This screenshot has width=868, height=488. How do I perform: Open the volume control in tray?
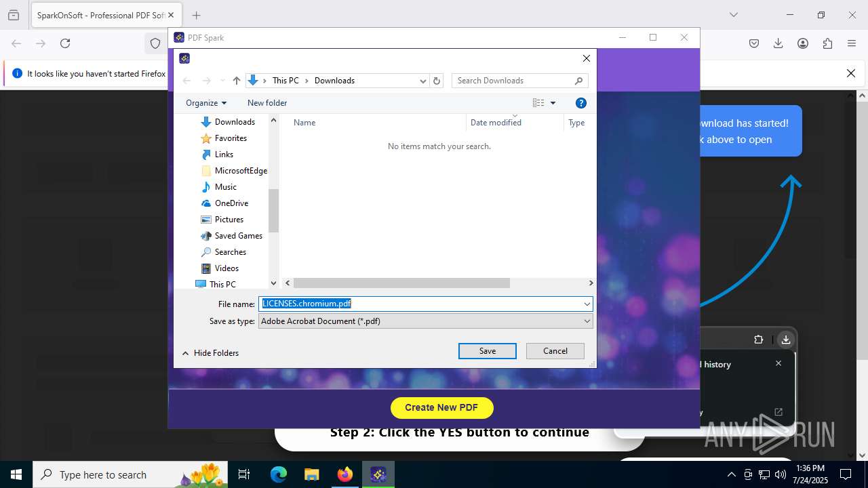(780, 474)
